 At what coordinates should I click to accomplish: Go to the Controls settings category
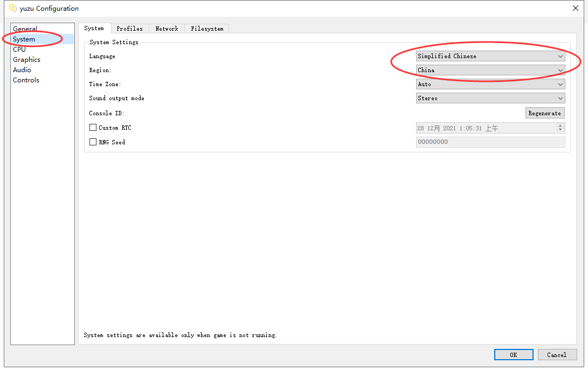tap(26, 80)
